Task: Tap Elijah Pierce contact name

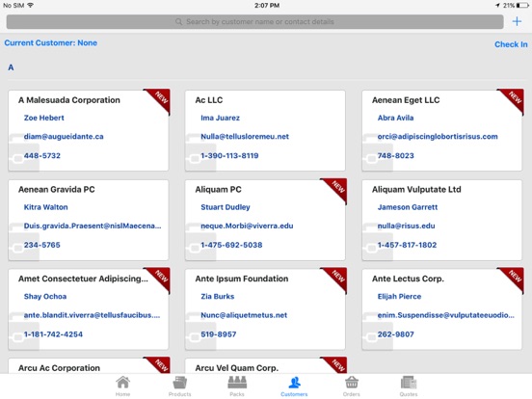Action: point(399,297)
